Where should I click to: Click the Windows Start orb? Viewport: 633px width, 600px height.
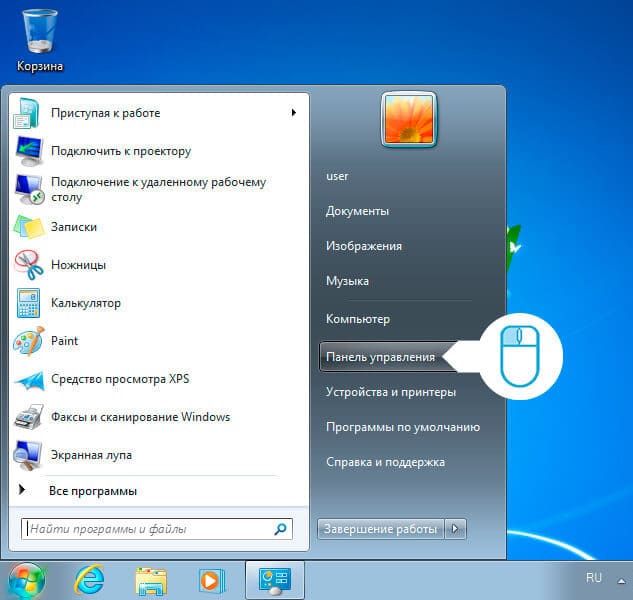(27, 581)
